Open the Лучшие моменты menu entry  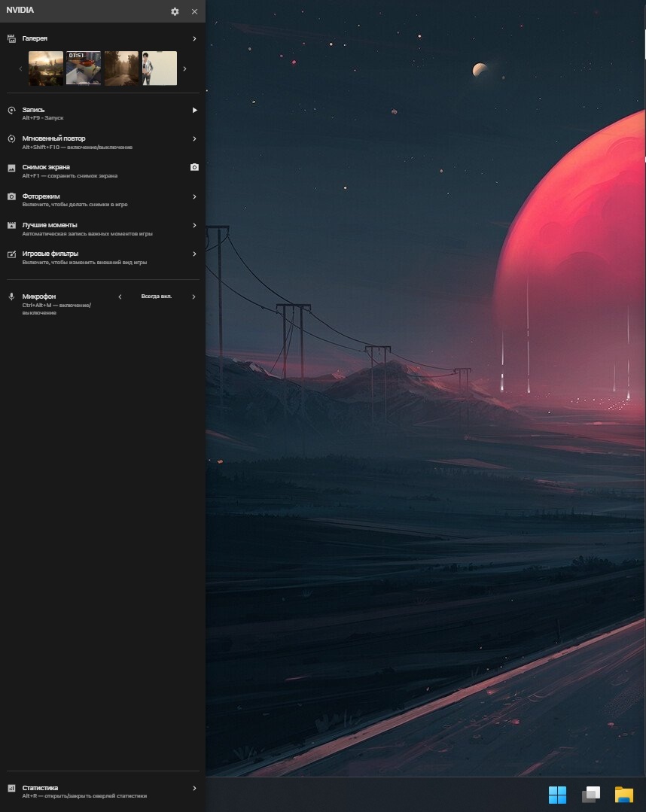click(x=50, y=225)
